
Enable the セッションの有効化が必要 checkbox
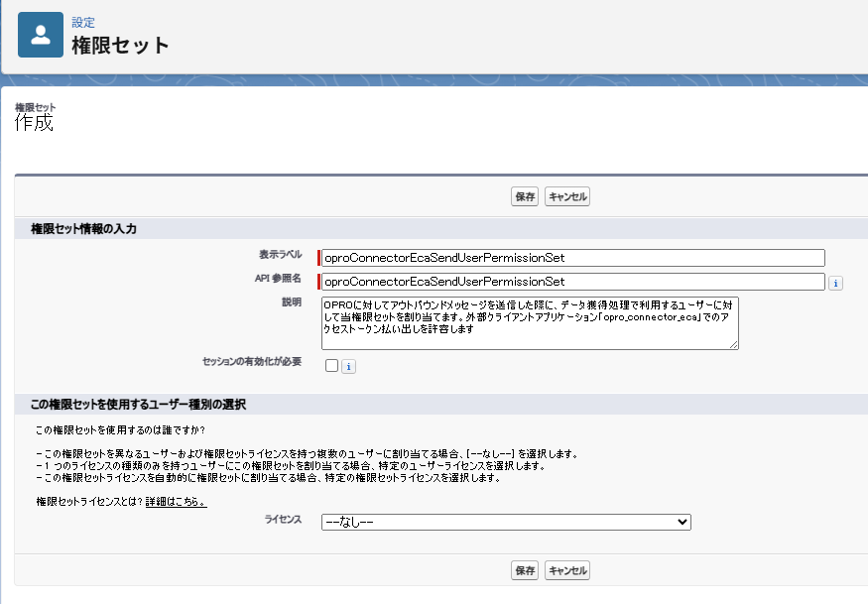click(331, 366)
